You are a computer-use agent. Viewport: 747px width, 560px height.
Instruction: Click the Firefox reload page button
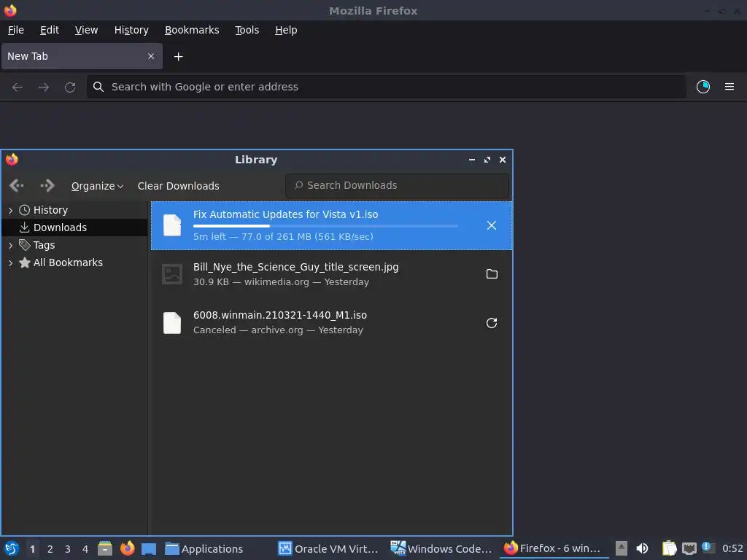click(x=70, y=87)
